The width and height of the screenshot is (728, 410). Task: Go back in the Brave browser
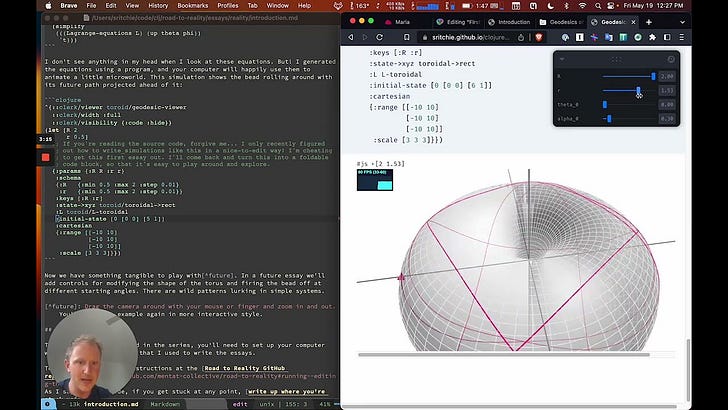click(x=351, y=37)
